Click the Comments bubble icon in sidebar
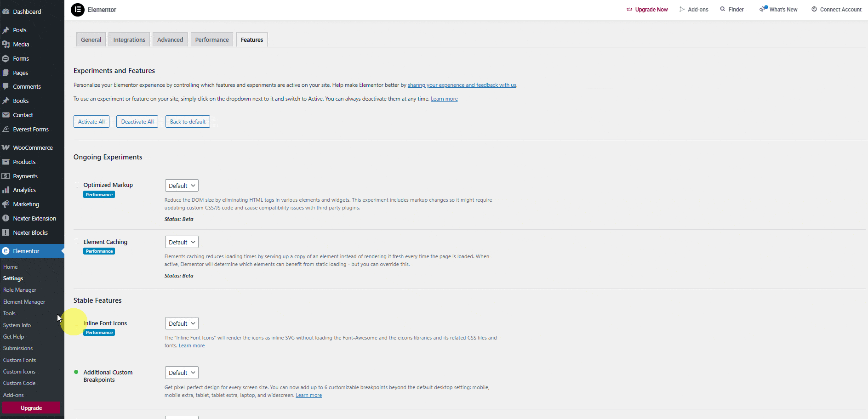Screen dimensions: 868x419 (6, 86)
